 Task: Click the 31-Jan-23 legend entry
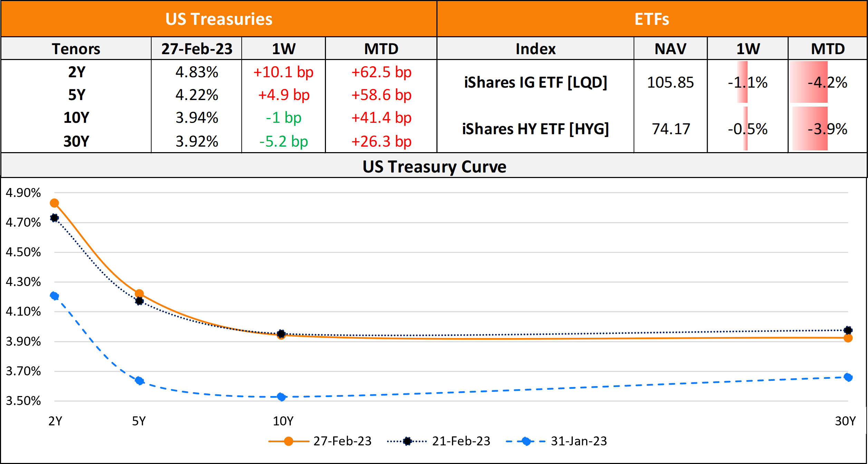[557, 441]
